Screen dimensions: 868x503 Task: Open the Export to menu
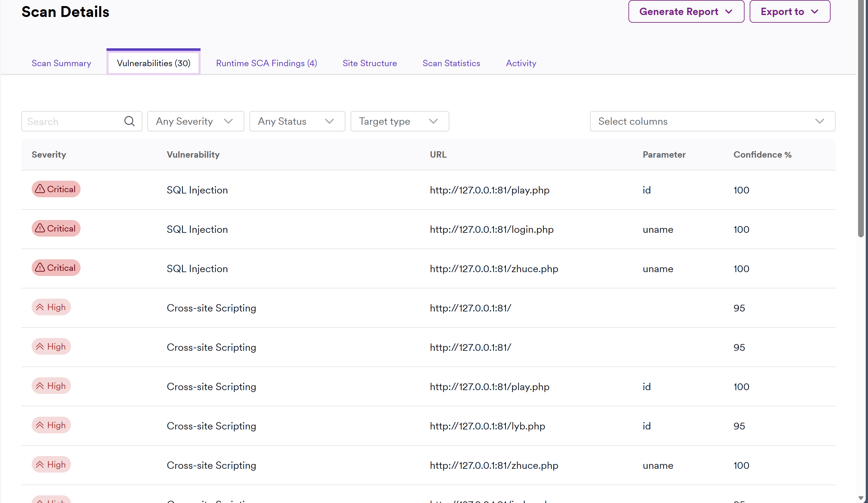[789, 12]
